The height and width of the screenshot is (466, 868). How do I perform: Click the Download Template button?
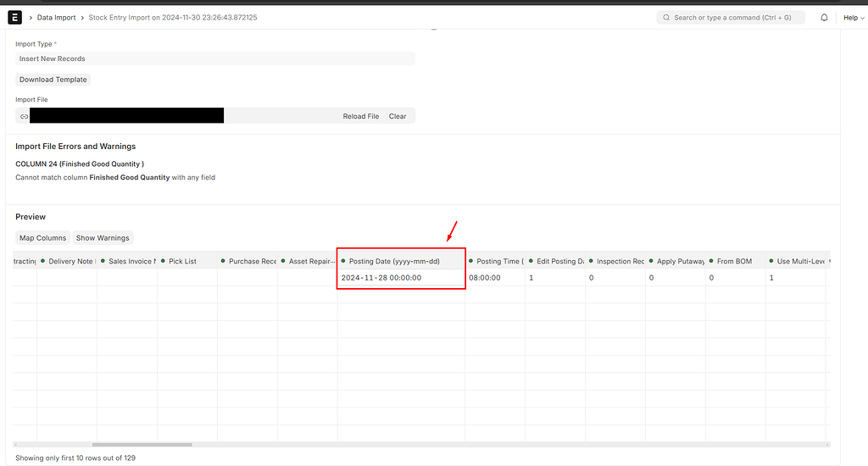(x=53, y=80)
